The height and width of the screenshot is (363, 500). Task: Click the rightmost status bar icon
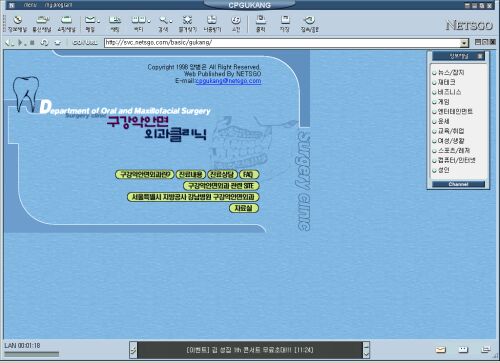[x=486, y=350]
